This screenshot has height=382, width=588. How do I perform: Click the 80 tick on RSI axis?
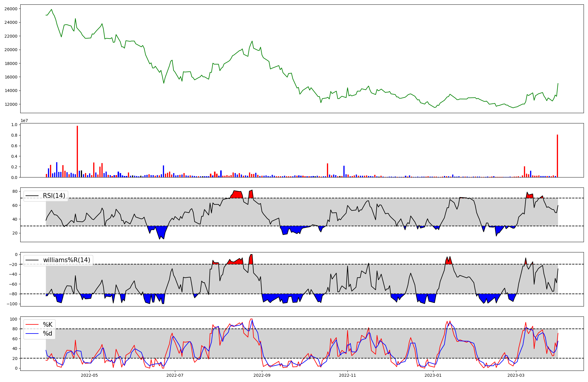click(x=15, y=192)
